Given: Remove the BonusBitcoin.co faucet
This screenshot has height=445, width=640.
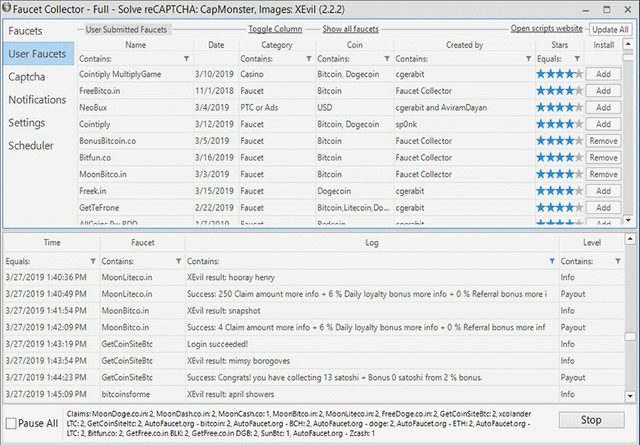Looking at the screenshot, I should coord(603,141).
